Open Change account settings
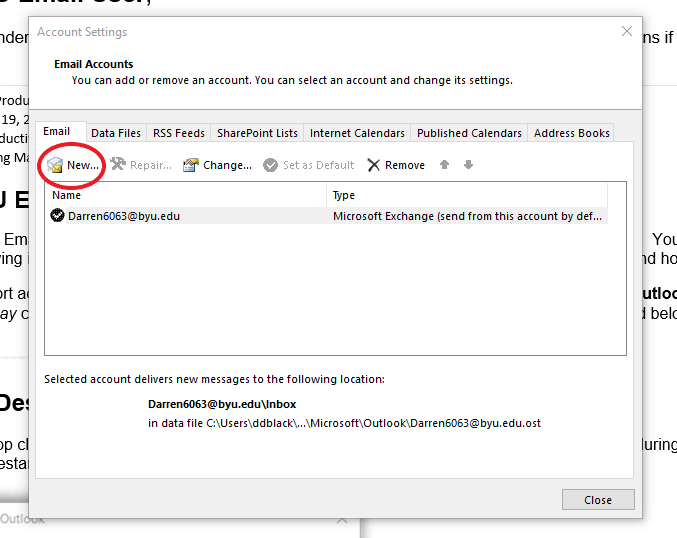 (191, 165)
